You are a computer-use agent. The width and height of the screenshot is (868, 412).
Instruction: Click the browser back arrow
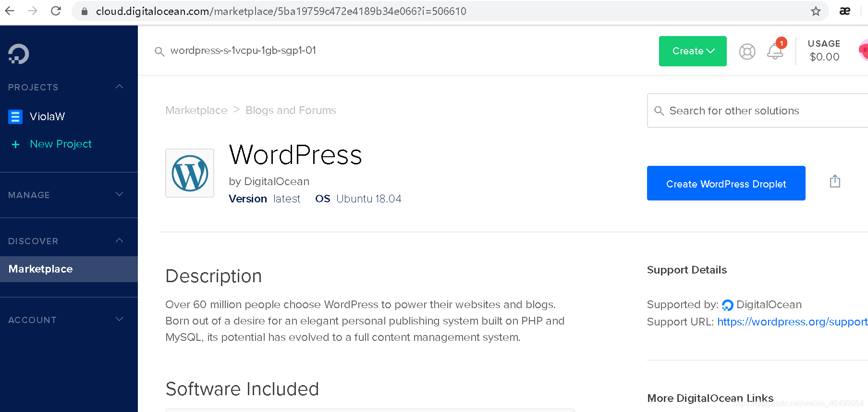[10, 11]
